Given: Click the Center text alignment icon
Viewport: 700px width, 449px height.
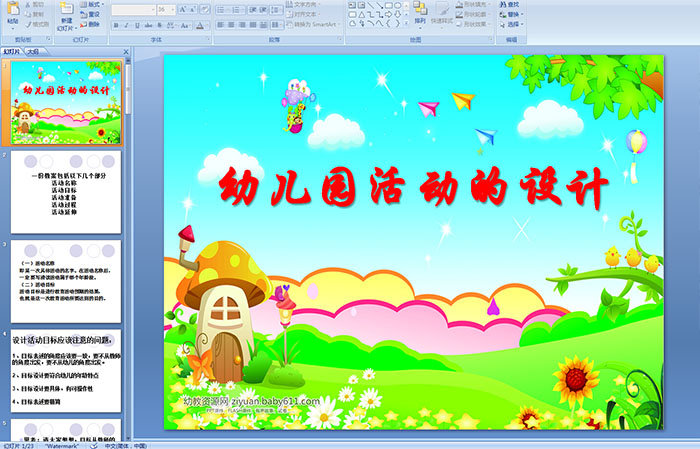Looking at the screenshot, I should [231, 25].
